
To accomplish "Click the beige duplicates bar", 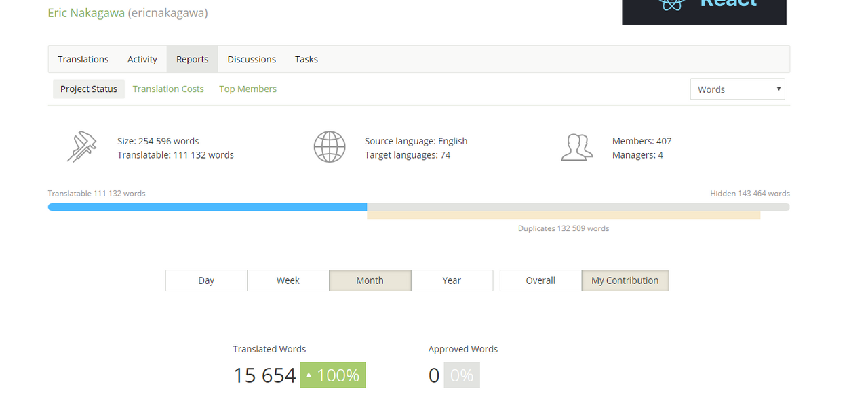I will point(564,215).
